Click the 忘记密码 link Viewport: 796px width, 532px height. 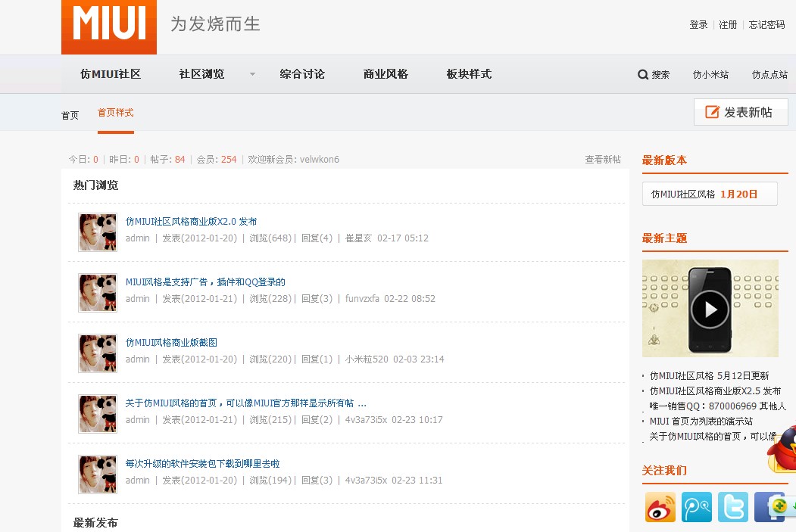click(x=766, y=25)
